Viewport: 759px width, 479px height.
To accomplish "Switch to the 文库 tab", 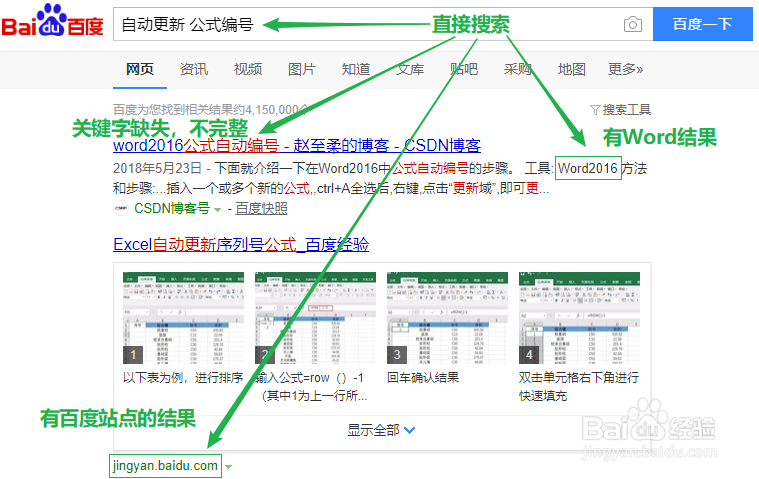I will click(x=410, y=69).
